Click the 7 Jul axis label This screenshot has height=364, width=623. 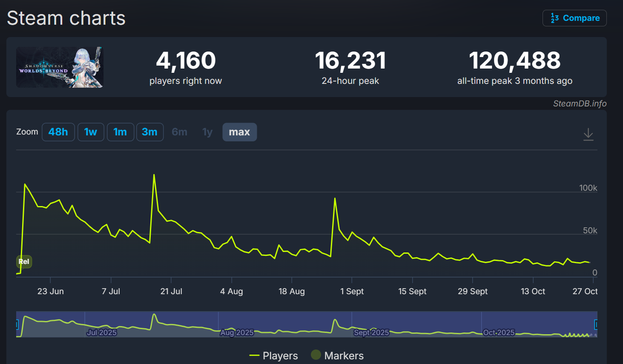tap(111, 291)
